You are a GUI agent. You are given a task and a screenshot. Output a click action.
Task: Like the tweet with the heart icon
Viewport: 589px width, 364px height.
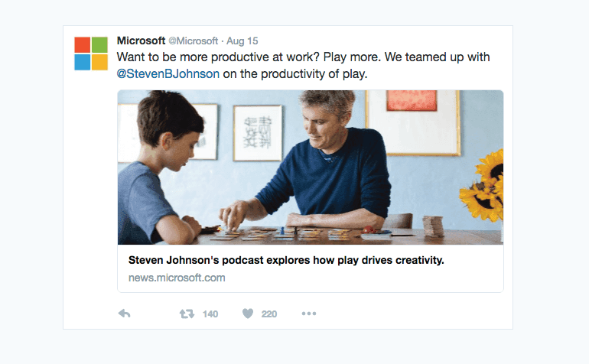[x=248, y=314]
